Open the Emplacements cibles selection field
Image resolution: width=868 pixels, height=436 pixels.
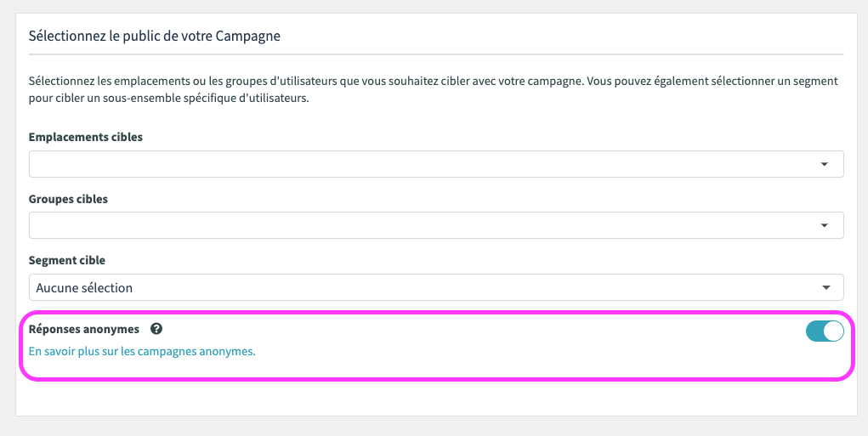point(436,164)
